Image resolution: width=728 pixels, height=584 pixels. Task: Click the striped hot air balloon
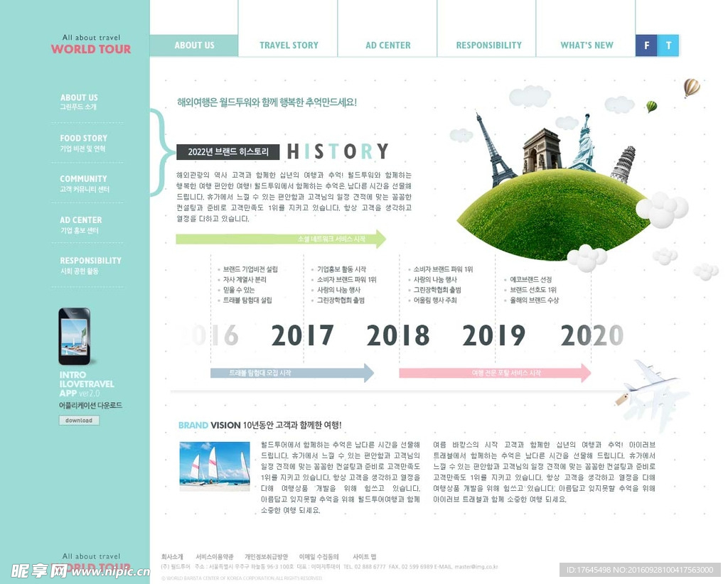pos(691,87)
